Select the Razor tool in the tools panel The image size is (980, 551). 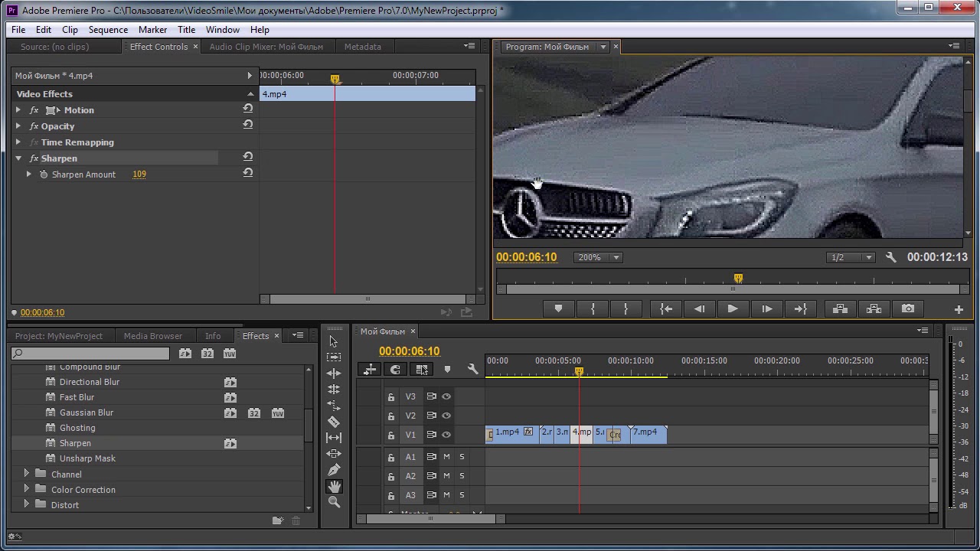point(334,422)
